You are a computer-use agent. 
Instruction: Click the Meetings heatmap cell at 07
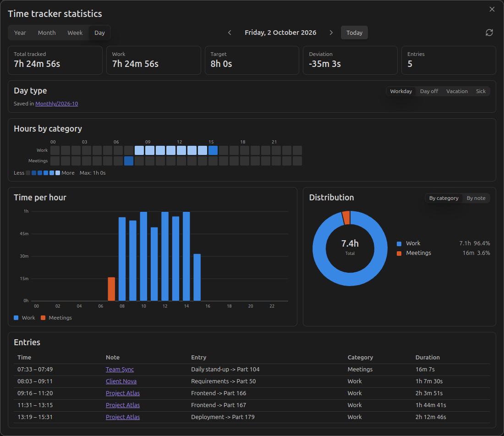tap(129, 161)
